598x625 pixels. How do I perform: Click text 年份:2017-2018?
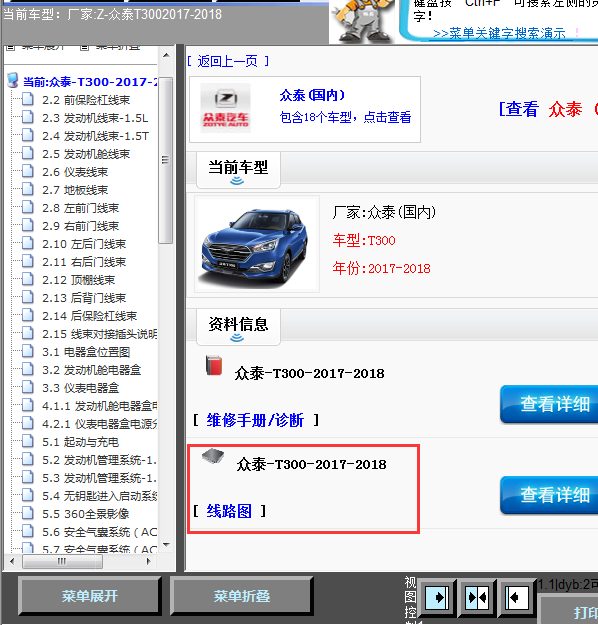pos(382,269)
